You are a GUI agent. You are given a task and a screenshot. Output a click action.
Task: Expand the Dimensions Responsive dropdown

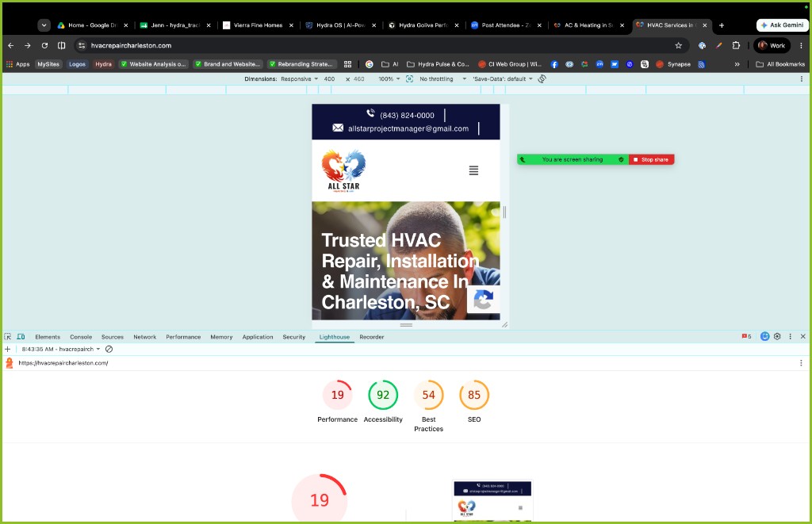(299, 78)
